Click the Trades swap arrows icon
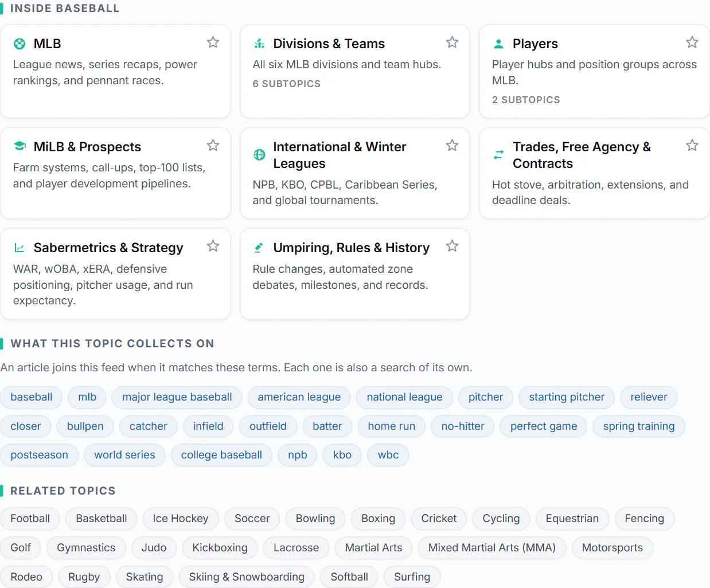This screenshot has height=588, width=710. tap(498, 155)
